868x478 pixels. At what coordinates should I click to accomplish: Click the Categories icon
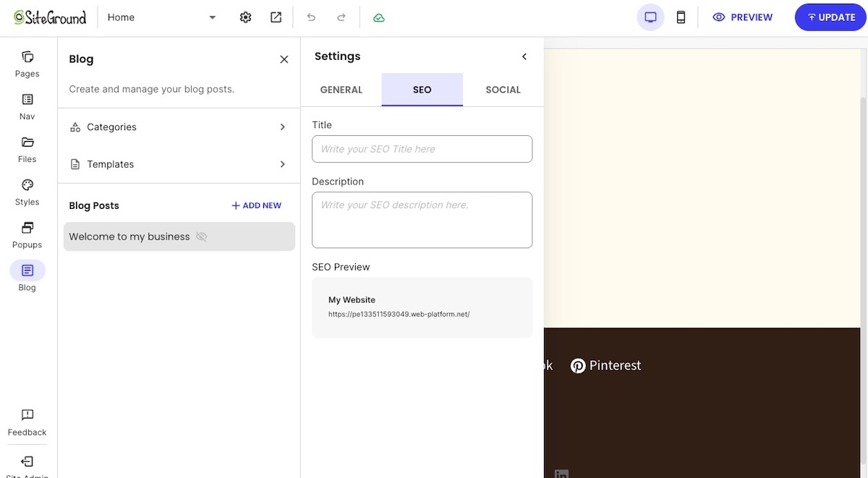tap(75, 127)
